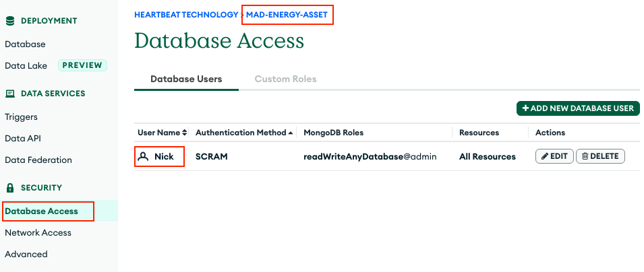The width and height of the screenshot is (644, 272).
Task: Click the Security padlock icon
Action: [10, 188]
